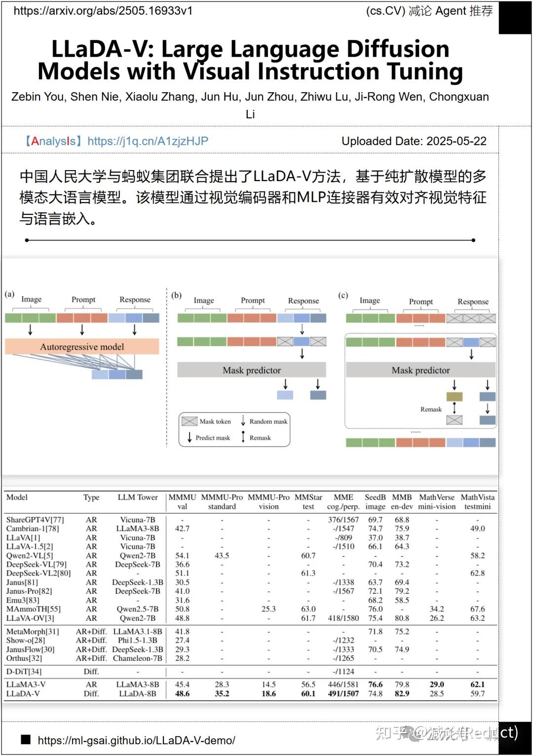Click the Mask predictor box in diagram (b)
The height and width of the screenshot is (756, 533).
coord(251,370)
